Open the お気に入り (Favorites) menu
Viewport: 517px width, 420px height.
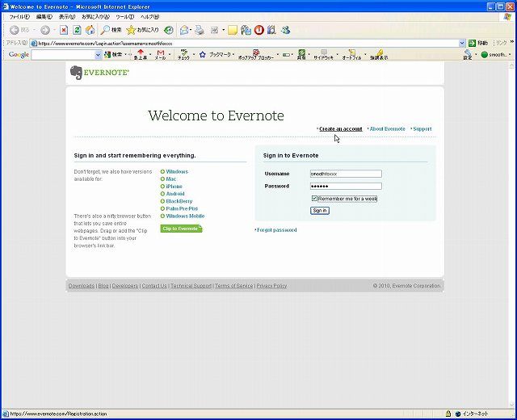click(x=95, y=16)
